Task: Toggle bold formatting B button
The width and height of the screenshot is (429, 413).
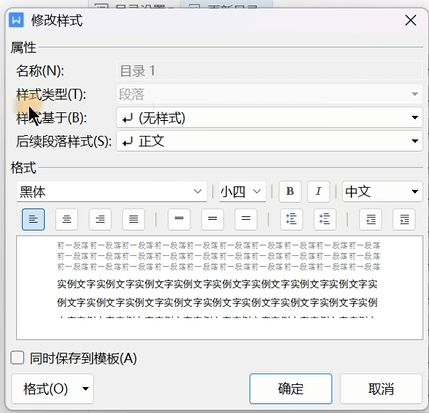Action: coord(290,191)
